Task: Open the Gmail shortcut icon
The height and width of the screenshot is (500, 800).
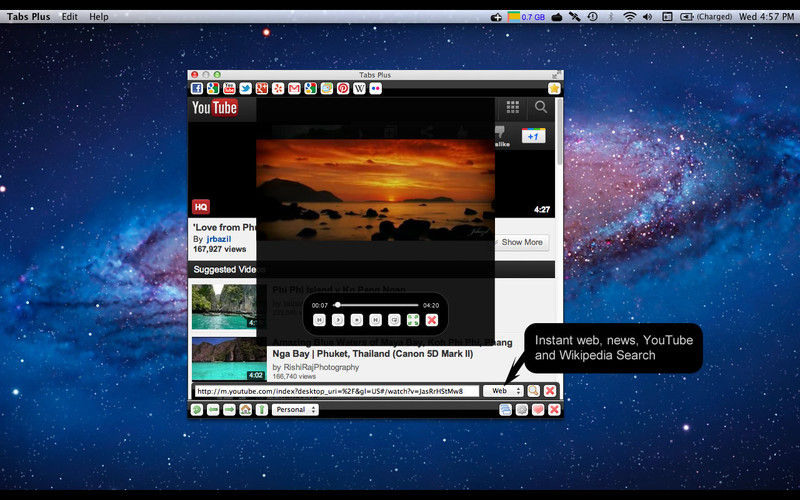Action: click(294, 89)
